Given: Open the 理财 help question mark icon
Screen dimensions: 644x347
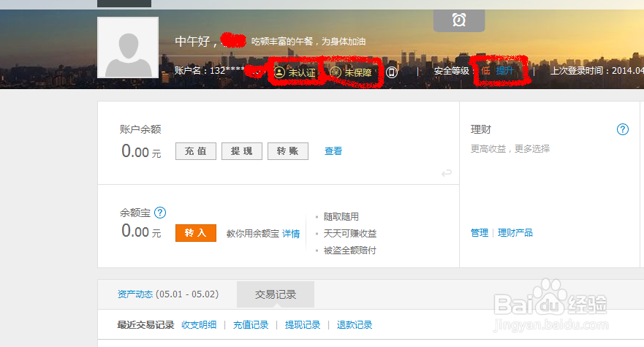Looking at the screenshot, I should coord(623,129).
